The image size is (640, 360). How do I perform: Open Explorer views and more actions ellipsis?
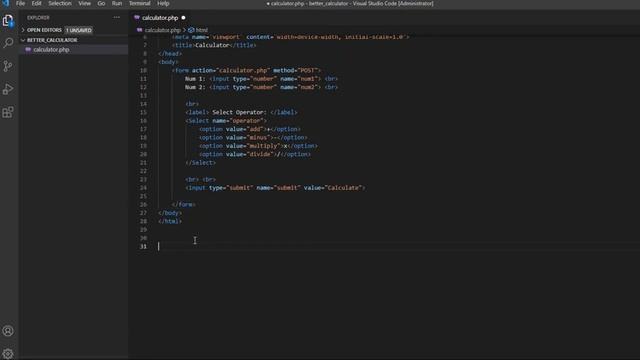(x=117, y=18)
